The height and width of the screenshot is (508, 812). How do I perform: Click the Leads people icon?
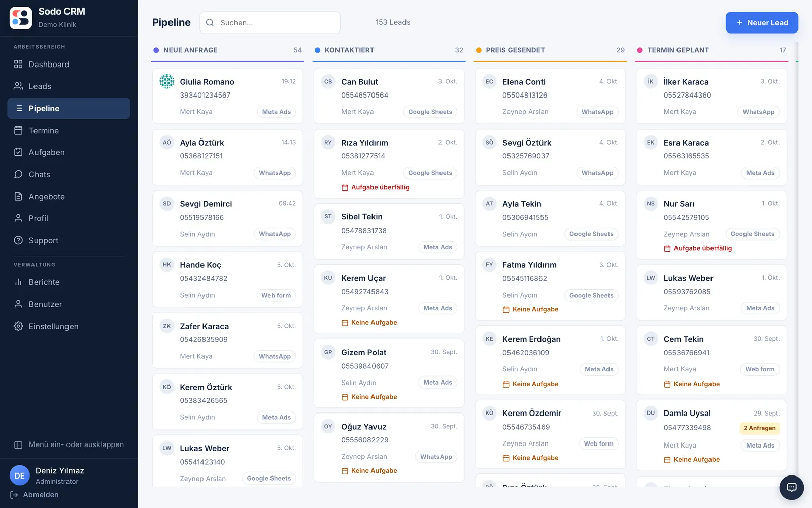point(18,86)
